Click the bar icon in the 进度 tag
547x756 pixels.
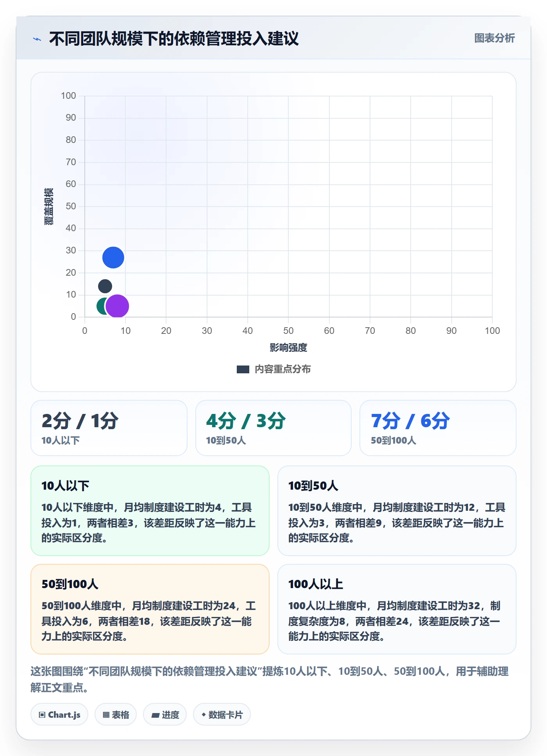[156, 715]
